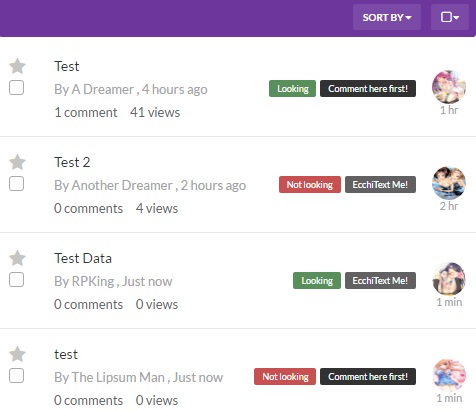
Task: Click the avatar beside Lipsum Man's topic
Action: (x=449, y=375)
